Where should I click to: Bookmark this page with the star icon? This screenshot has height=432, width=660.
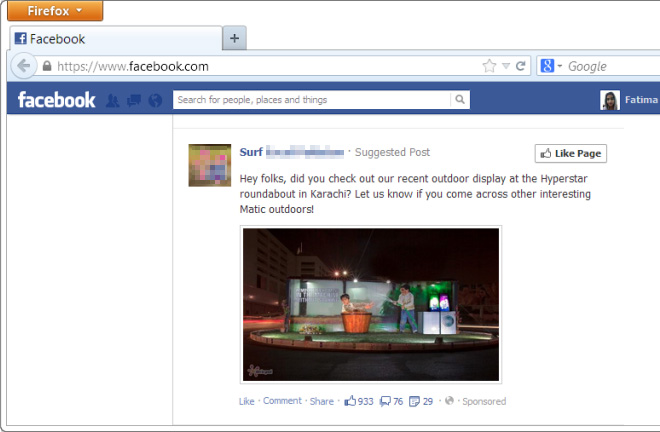pyautogui.click(x=489, y=67)
